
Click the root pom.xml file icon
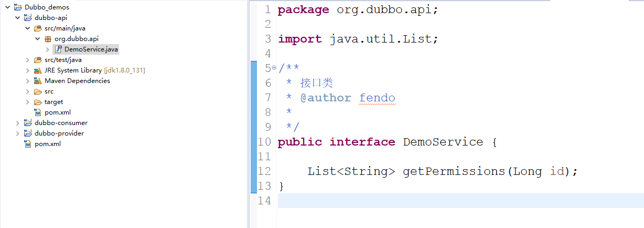coord(28,144)
